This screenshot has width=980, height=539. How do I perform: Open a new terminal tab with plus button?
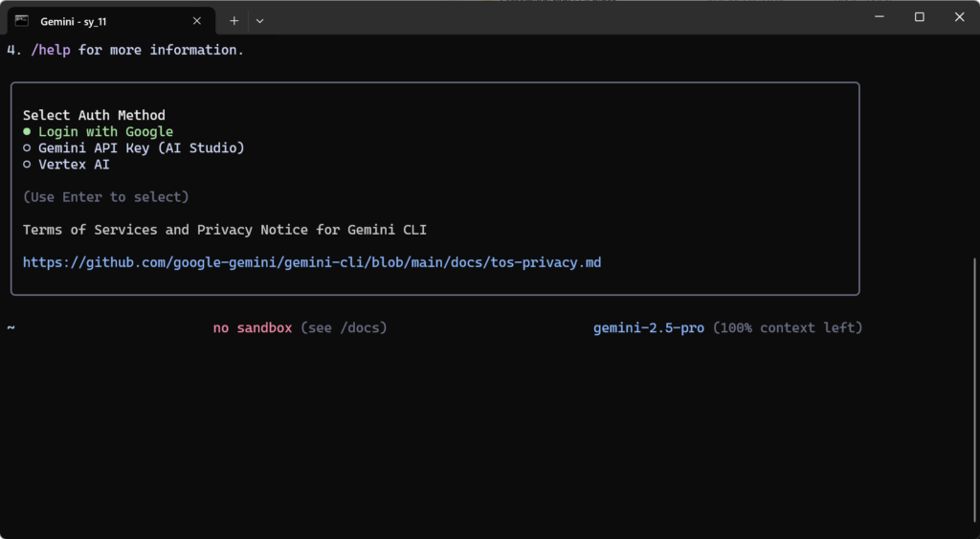(x=234, y=20)
